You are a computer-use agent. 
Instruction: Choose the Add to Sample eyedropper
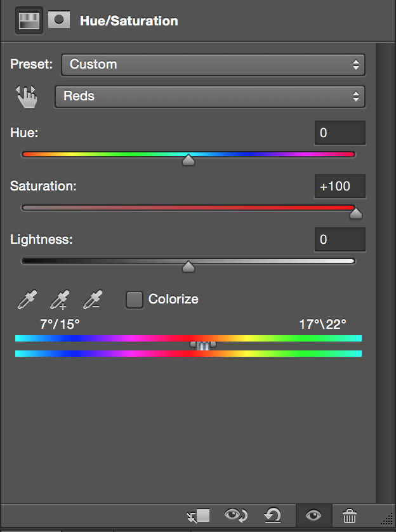[x=60, y=299]
